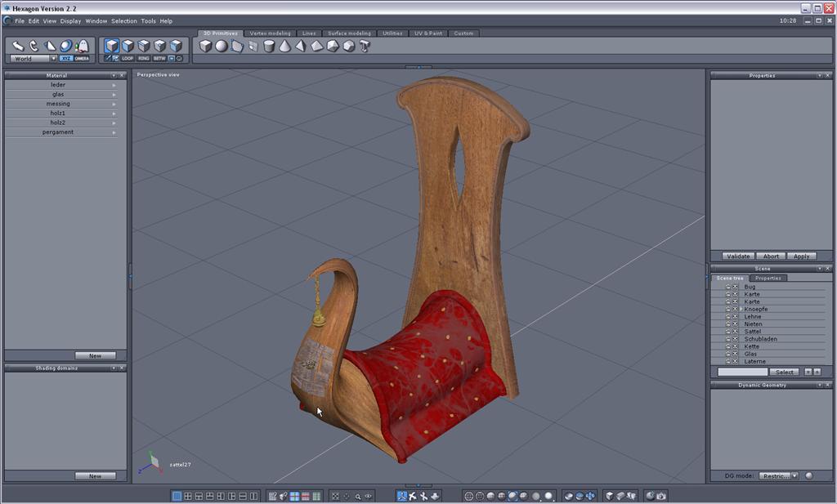The height and width of the screenshot is (504, 837).
Task: Click New button in Shading domains panel
Action: 95,476
